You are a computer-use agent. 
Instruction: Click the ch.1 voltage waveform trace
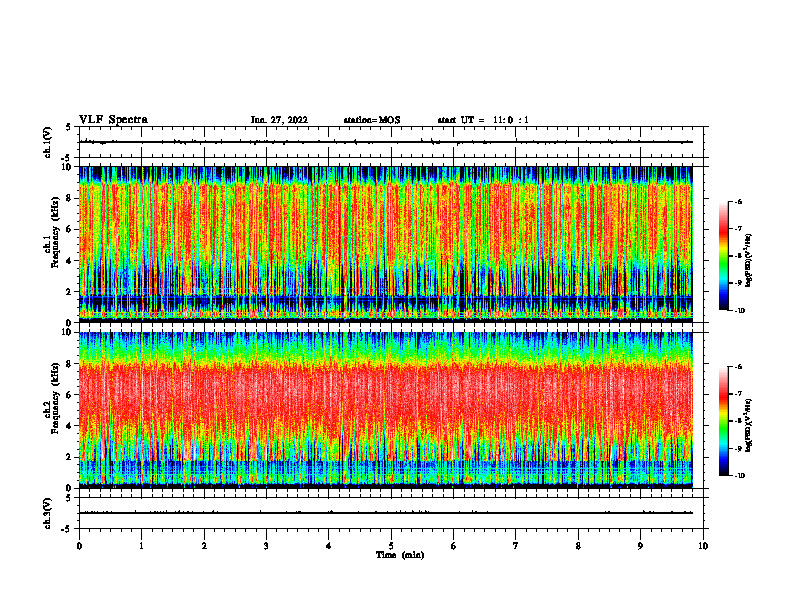coord(386,142)
